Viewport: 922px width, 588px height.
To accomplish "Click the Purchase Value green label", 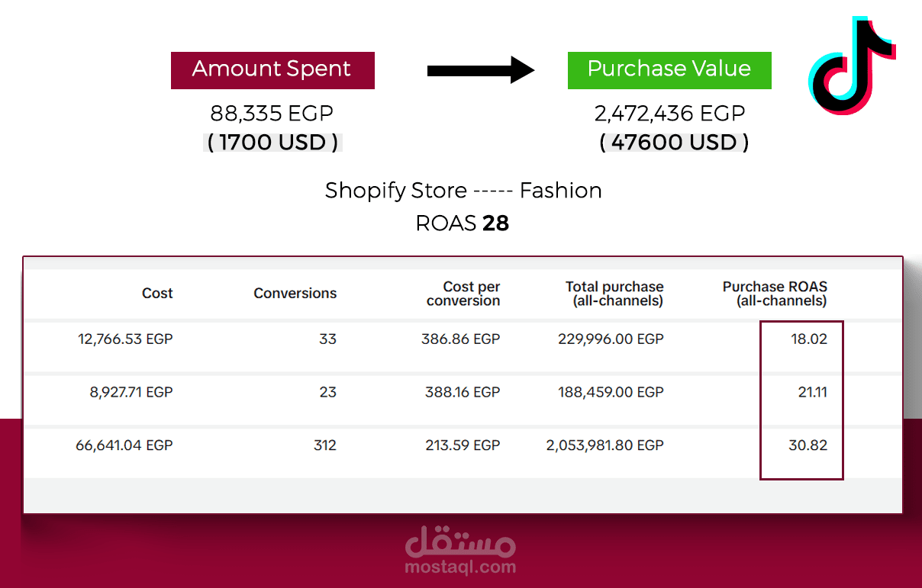I will tap(669, 70).
